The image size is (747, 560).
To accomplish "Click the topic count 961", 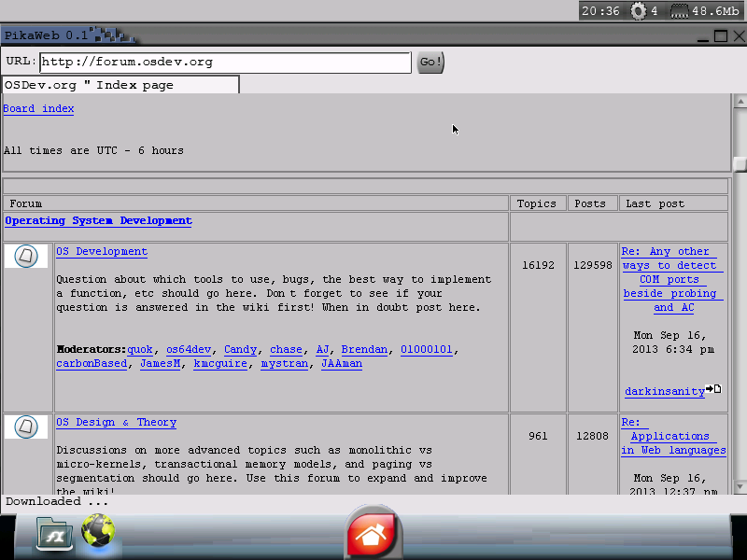I will [x=538, y=436].
